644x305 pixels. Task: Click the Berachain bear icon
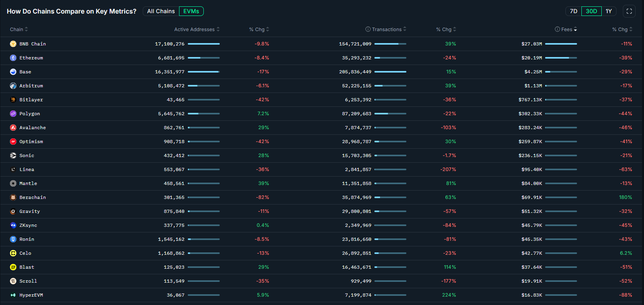click(13, 197)
